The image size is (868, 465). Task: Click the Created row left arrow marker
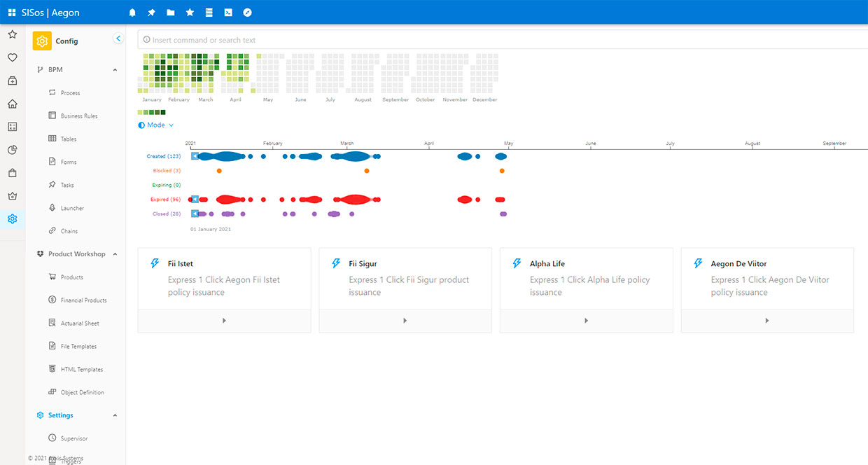(x=195, y=156)
